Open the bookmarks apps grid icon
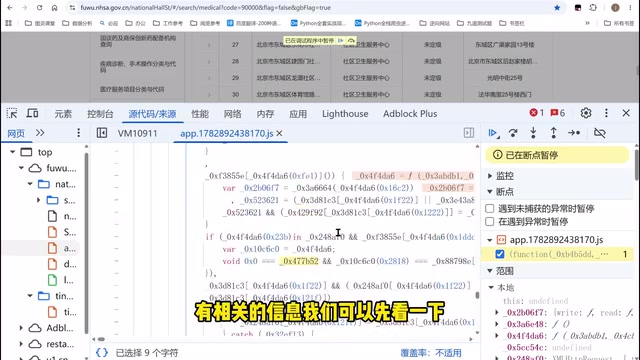Viewport: 640px width, 360px height. pyautogui.click(x=8, y=23)
